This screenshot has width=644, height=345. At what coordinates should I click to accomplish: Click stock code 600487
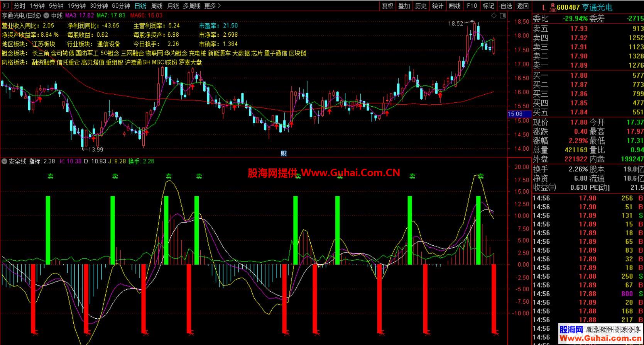569,8
